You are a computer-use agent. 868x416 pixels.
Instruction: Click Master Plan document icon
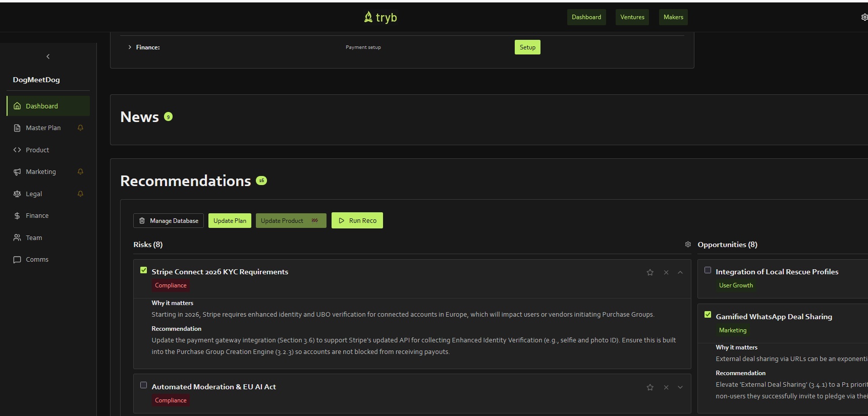(x=17, y=128)
